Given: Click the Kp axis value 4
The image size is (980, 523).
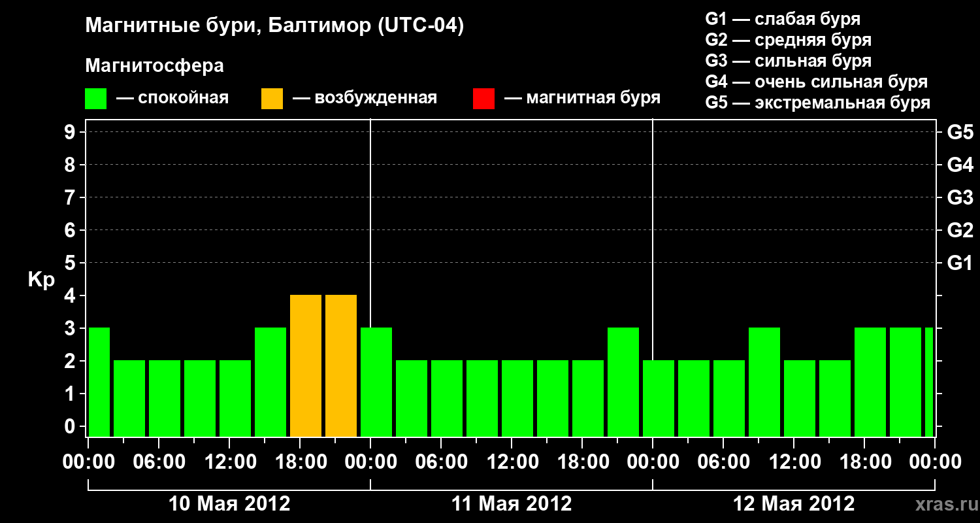Looking at the screenshot, I should tap(71, 296).
